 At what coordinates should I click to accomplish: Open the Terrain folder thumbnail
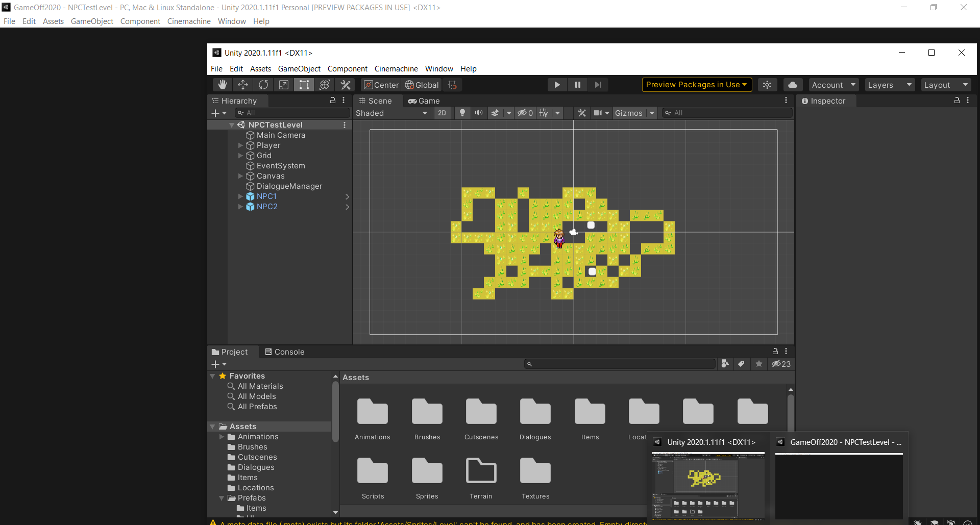tap(481, 470)
